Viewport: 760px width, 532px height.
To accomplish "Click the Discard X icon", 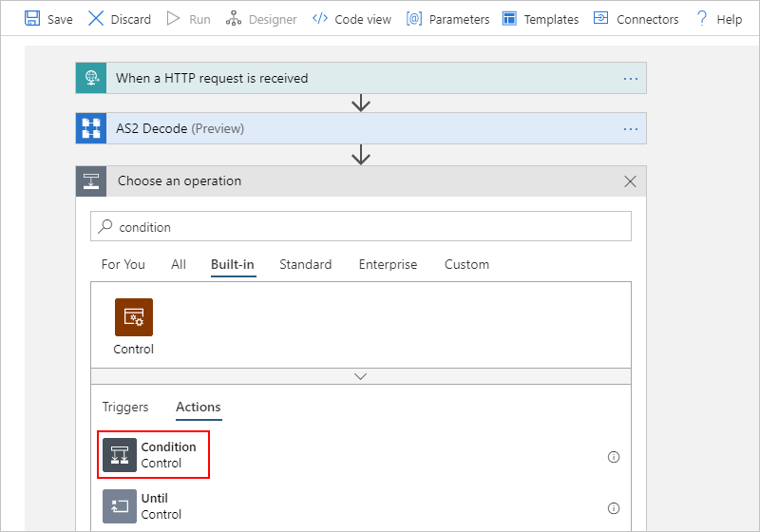I will tap(96, 18).
